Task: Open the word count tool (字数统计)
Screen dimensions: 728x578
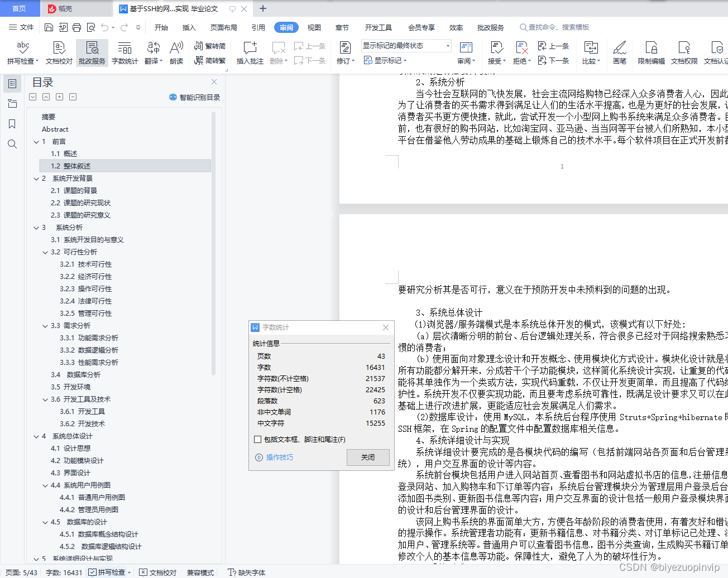Action: point(125,53)
